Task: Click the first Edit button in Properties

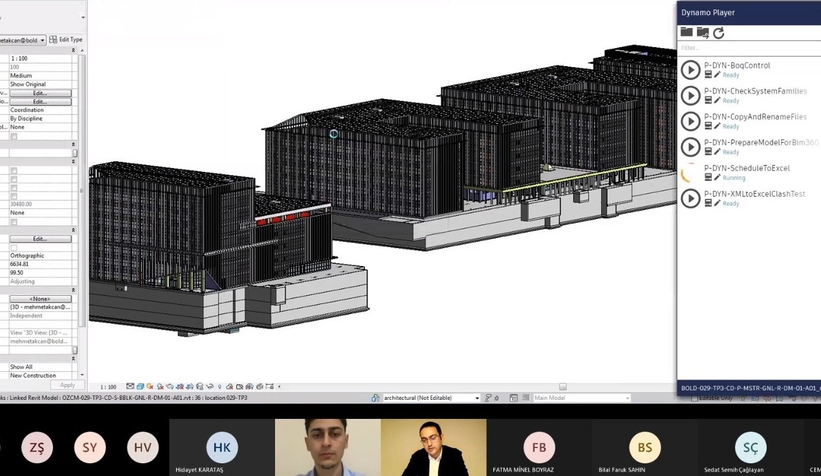Action: click(x=39, y=93)
